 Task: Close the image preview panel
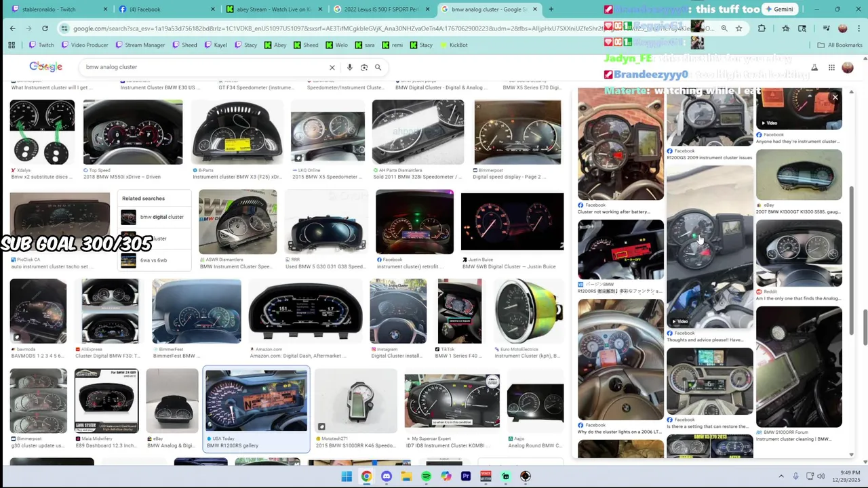tap(835, 98)
